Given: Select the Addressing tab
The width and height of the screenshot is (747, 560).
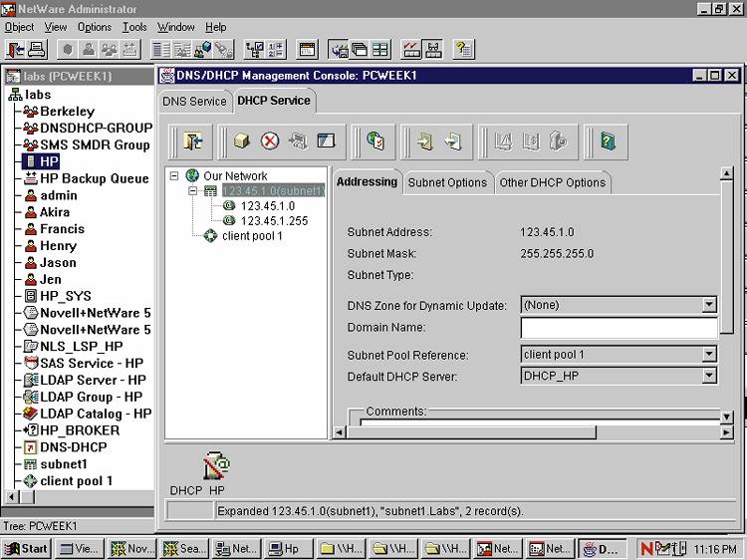Looking at the screenshot, I should (367, 181).
